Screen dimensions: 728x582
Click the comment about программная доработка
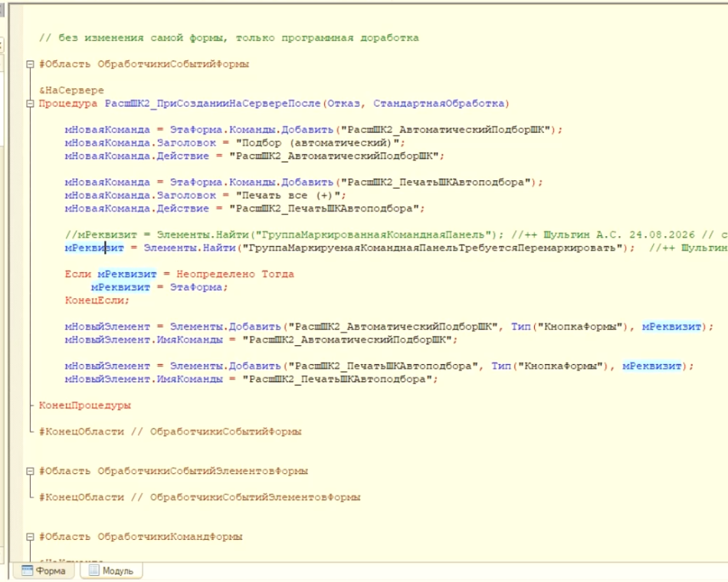(229, 38)
